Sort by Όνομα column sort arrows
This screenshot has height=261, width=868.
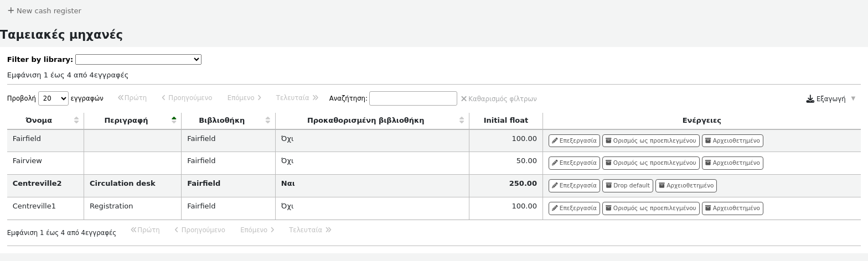point(76,121)
